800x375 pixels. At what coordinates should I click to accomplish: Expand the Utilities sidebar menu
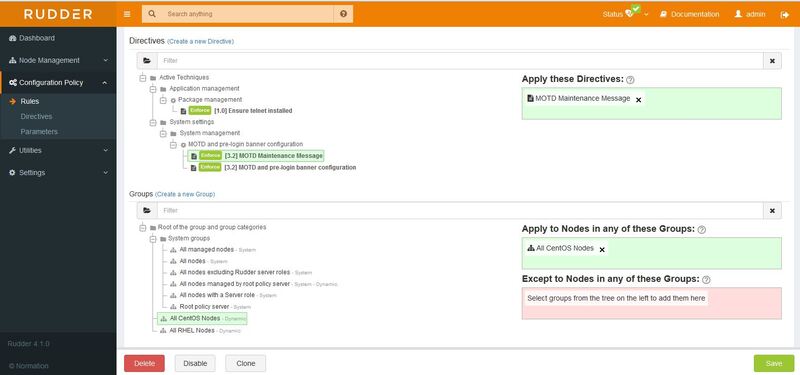(x=58, y=151)
